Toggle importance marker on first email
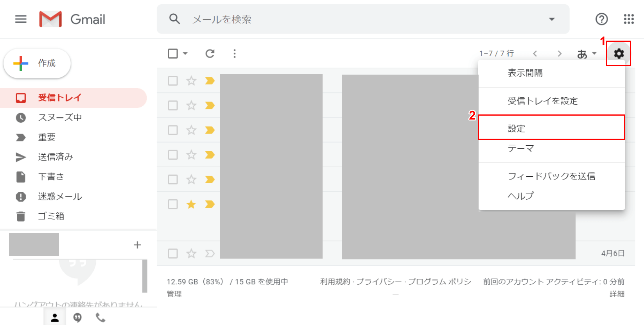Screen dimensions: 644x325 click(x=210, y=81)
